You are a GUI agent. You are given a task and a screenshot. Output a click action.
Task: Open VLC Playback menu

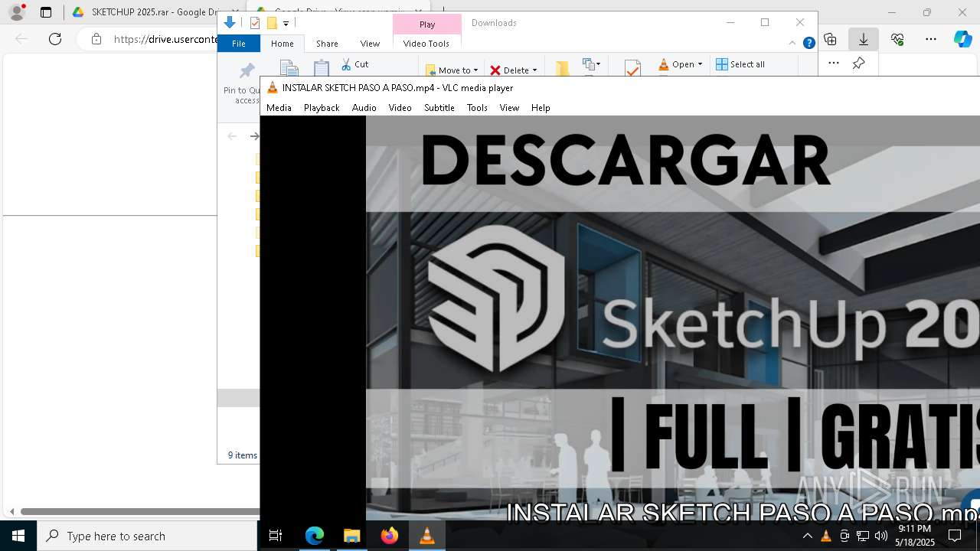[x=322, y=108]
